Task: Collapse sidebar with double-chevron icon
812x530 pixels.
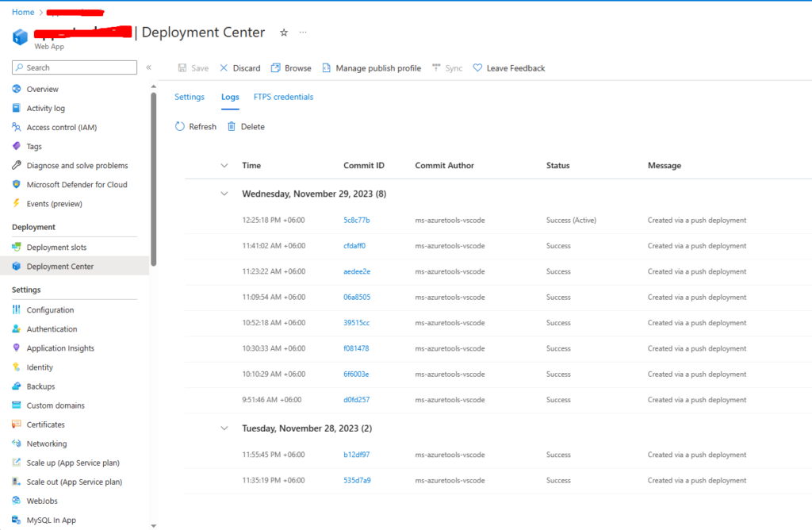Action: (148, 67)
